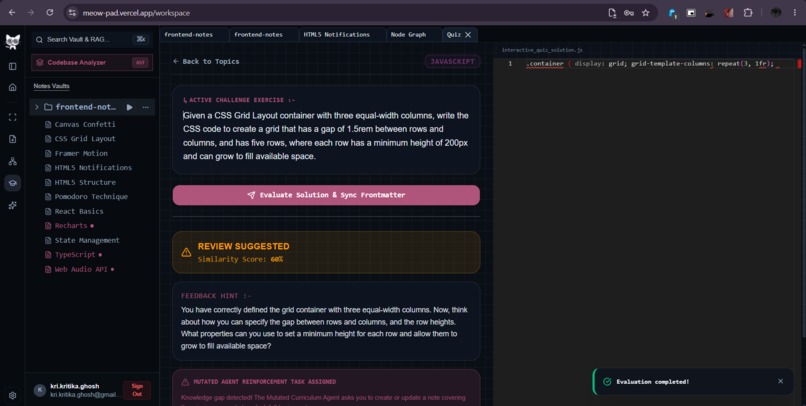Go forward in the browser
The height and width of the screenshot is (406, 806).
(x=31, y=13)
